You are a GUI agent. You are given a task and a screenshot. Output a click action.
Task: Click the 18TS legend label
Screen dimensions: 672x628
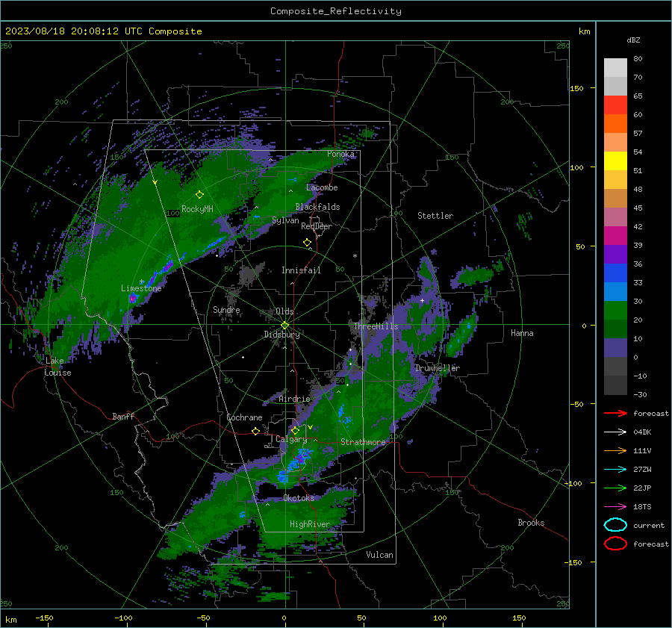[642, 507]
